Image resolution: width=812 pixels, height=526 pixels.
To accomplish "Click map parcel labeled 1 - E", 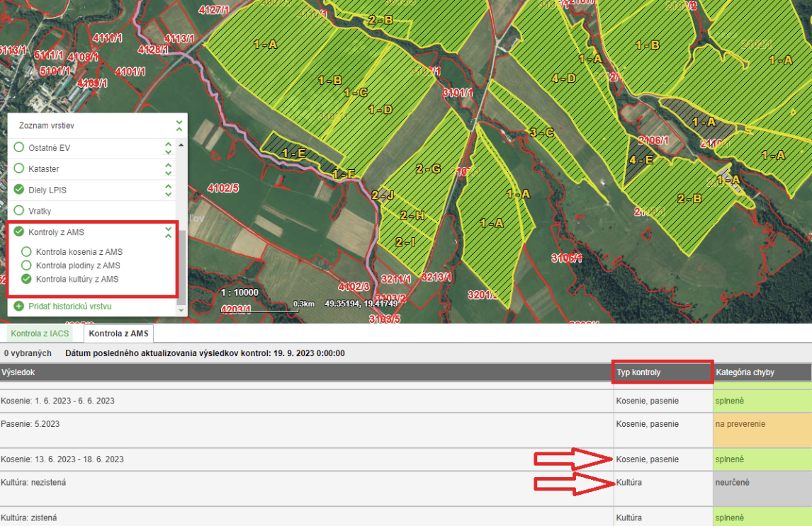I will [x=293, y=153].
